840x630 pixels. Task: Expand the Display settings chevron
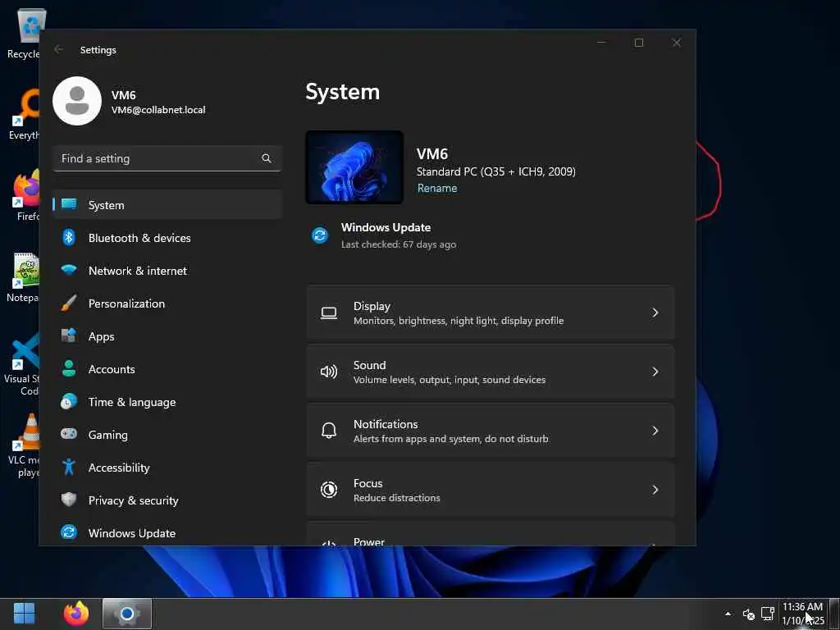tap(655, 313)
